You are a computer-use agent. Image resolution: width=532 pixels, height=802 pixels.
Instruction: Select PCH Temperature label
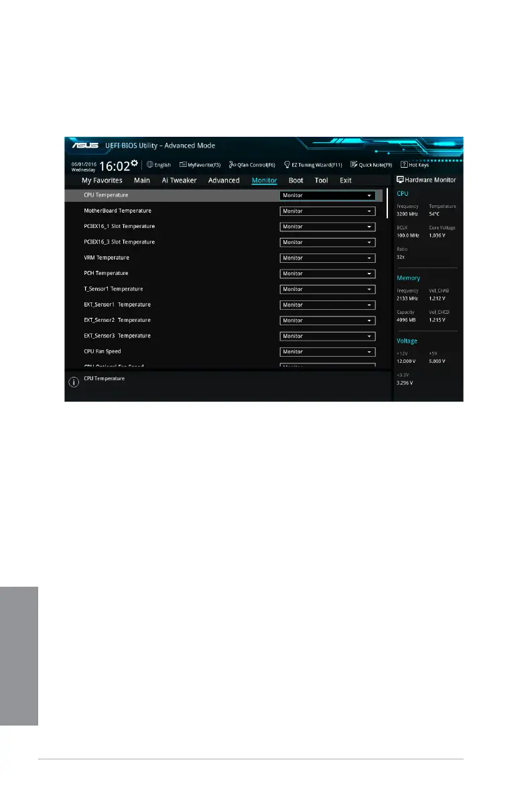[x=107, y=273]
